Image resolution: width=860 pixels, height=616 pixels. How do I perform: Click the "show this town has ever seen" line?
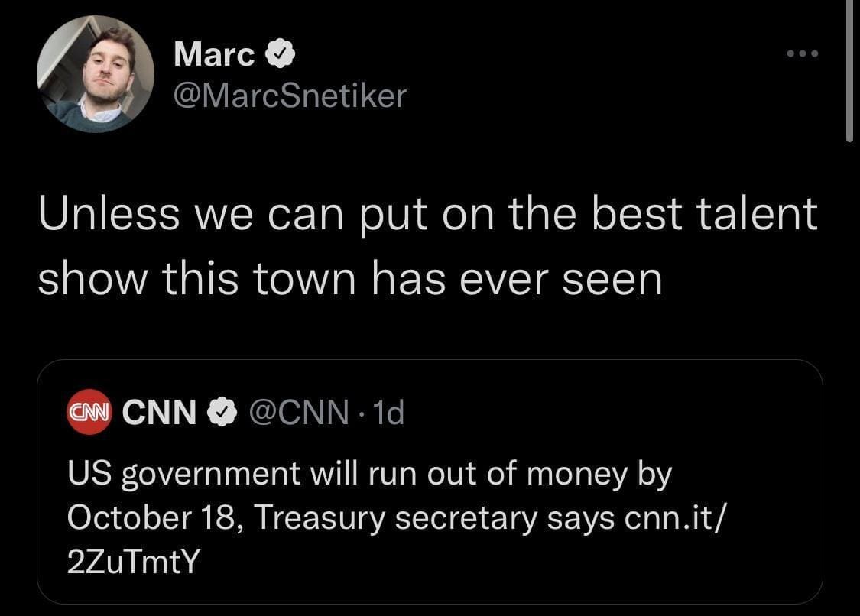(349, 279)
